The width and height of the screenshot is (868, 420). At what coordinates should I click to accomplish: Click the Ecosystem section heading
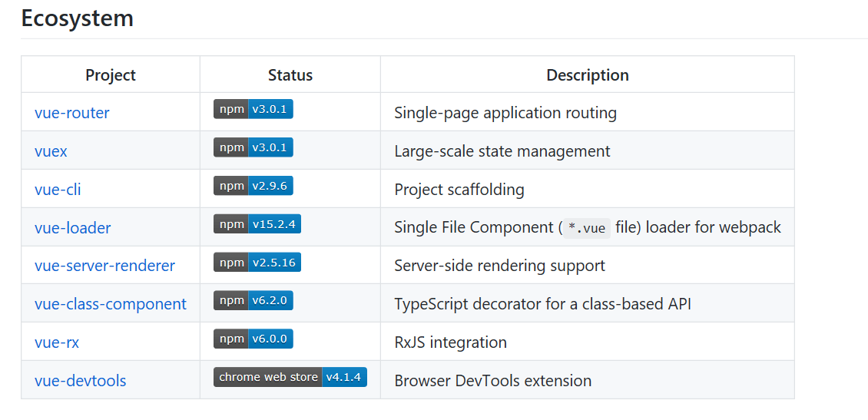coord(78,18)
